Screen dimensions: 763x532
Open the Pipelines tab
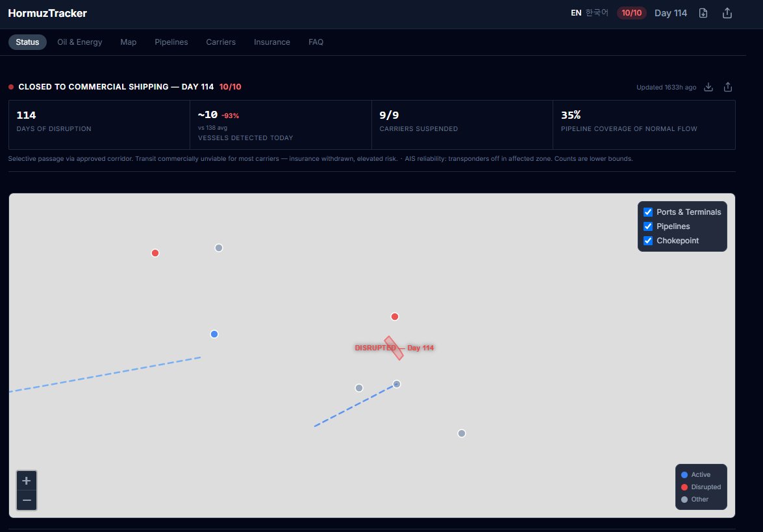click(171, 42)
